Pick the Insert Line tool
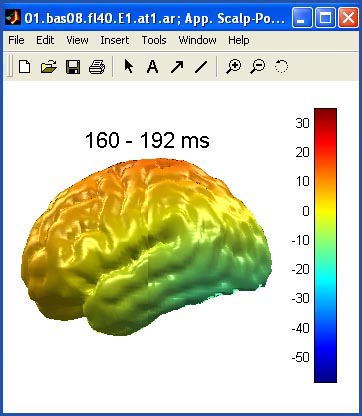This screenshot has width=362, height=416. click(201, 66)
